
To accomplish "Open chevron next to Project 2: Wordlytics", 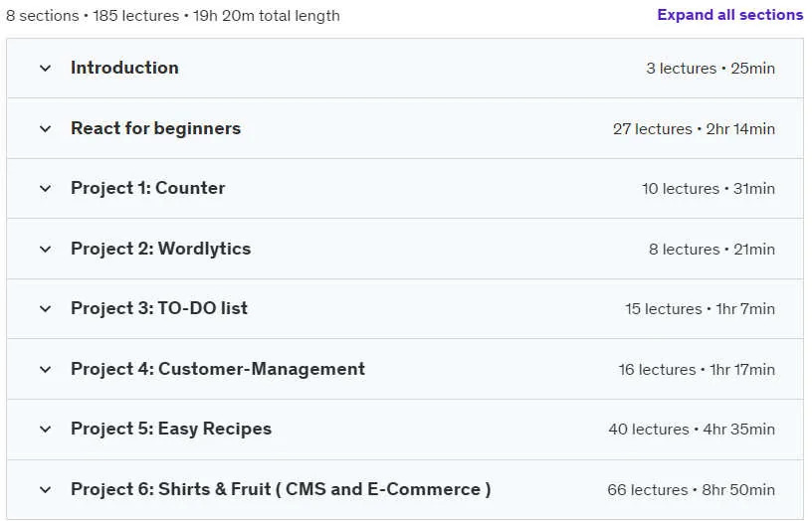I will 46,250.
